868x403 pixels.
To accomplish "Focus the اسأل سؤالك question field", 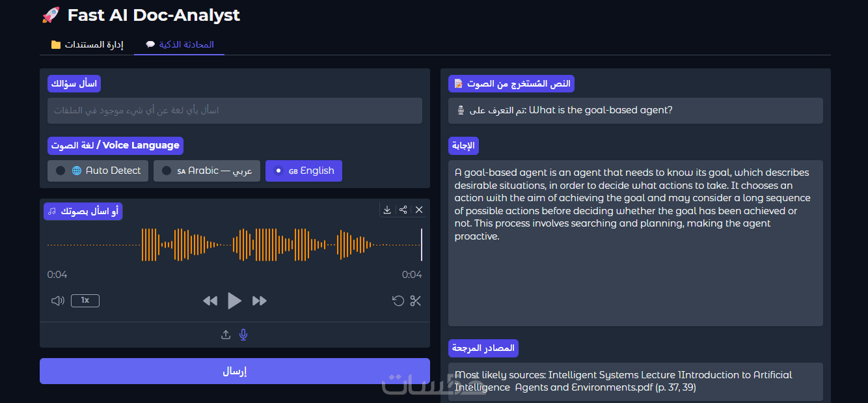I will (x=235, y=111).
